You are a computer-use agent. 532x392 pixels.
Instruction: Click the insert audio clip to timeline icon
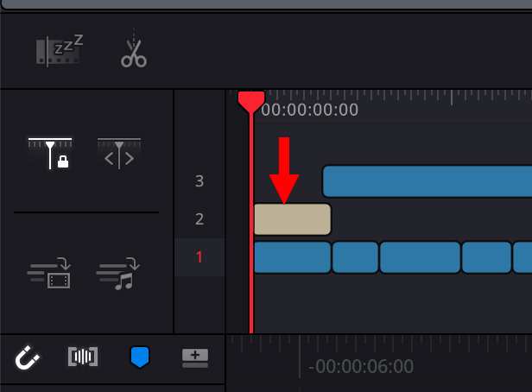pos(118,273)
